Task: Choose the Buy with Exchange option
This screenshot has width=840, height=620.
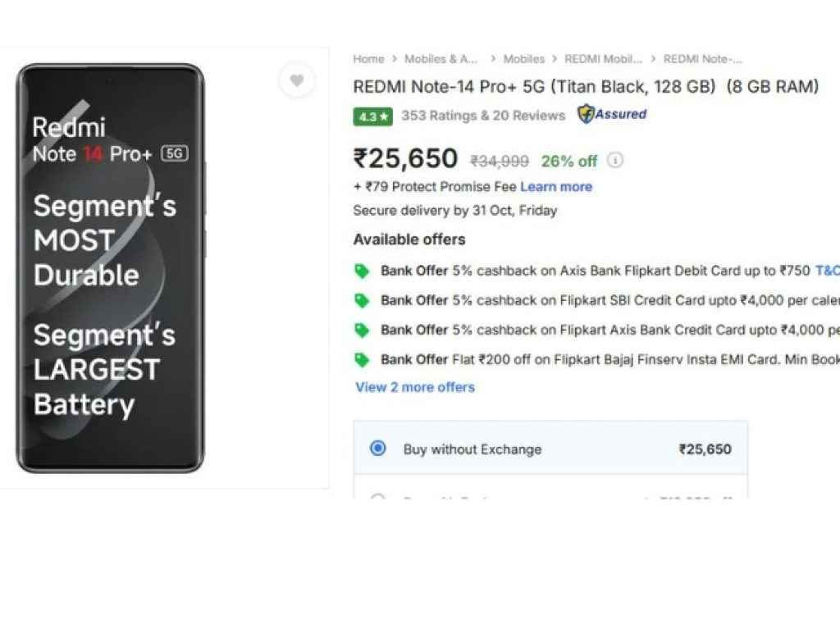Action: point(377,495)
